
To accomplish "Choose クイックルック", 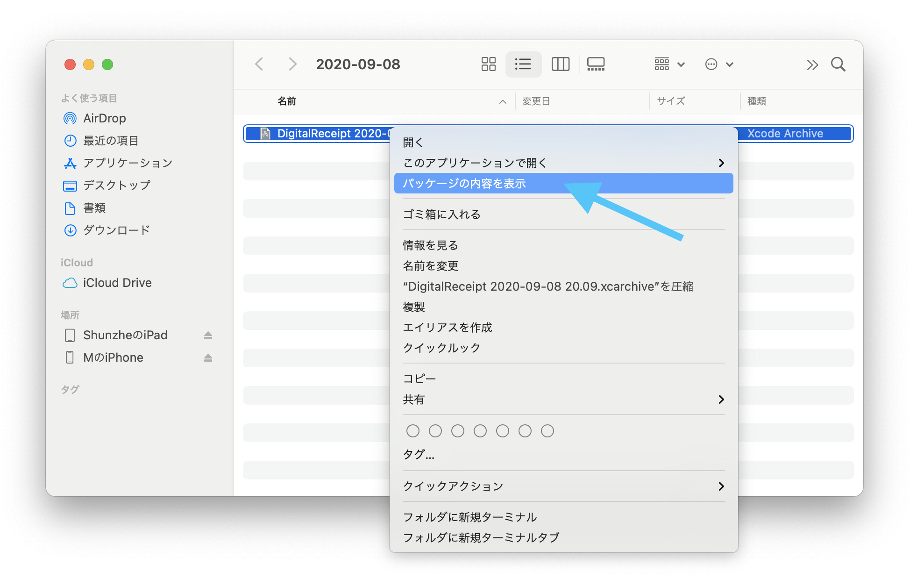I will coord(563,348).
